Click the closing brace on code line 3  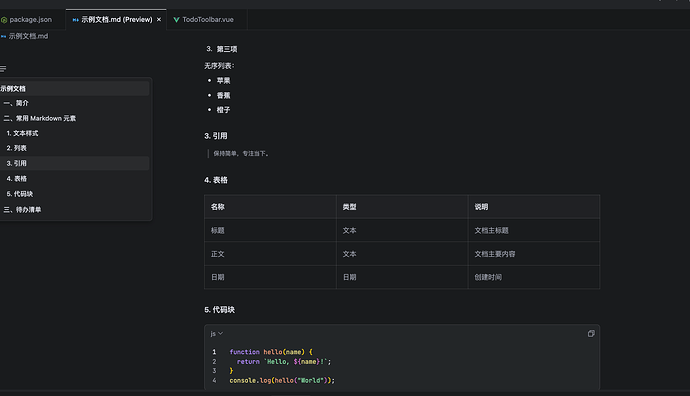click(x=231, y=371)
